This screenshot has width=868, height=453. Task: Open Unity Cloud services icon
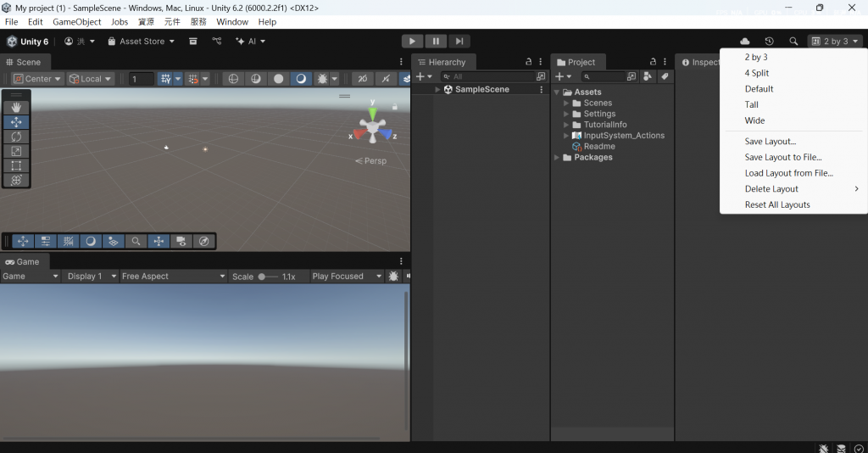pos(744,41)
